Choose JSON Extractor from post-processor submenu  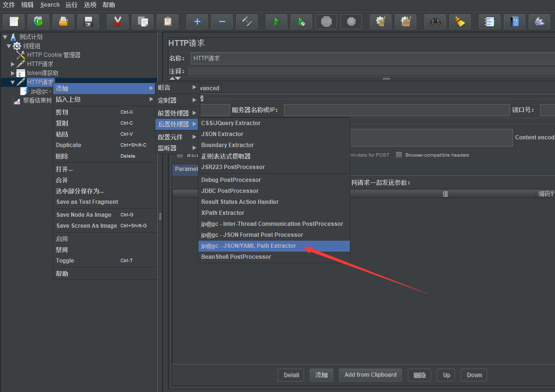click(x=222, y=134)
